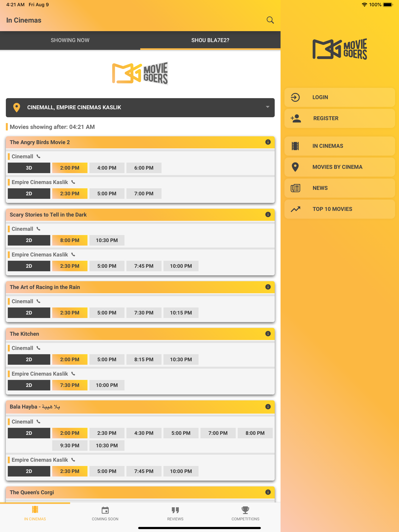Select 8:15 PM The Kitchen showtime at Cinemall

pyautogui.click(x=144, y=359)
